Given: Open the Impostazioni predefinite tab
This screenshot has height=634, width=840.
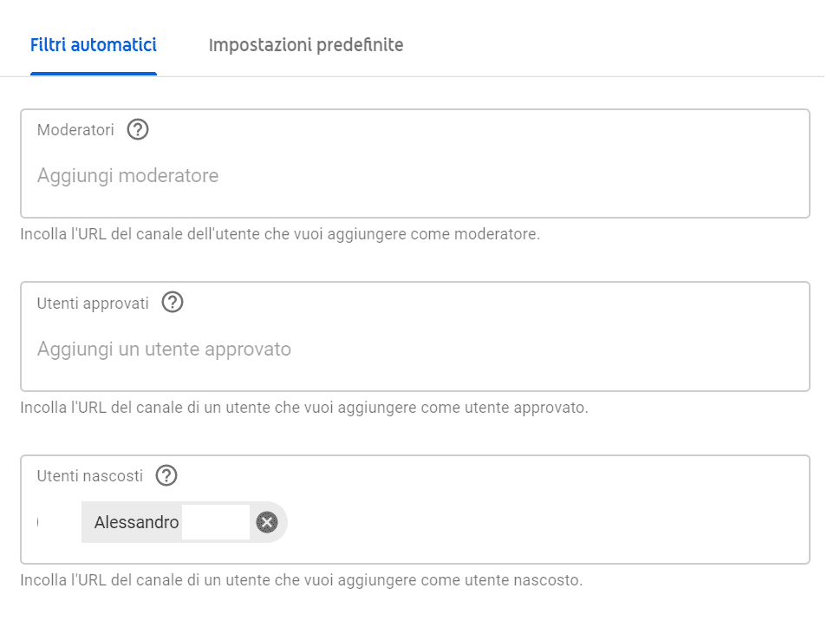Looking at the screenshot, I should (x=306, y=45).
